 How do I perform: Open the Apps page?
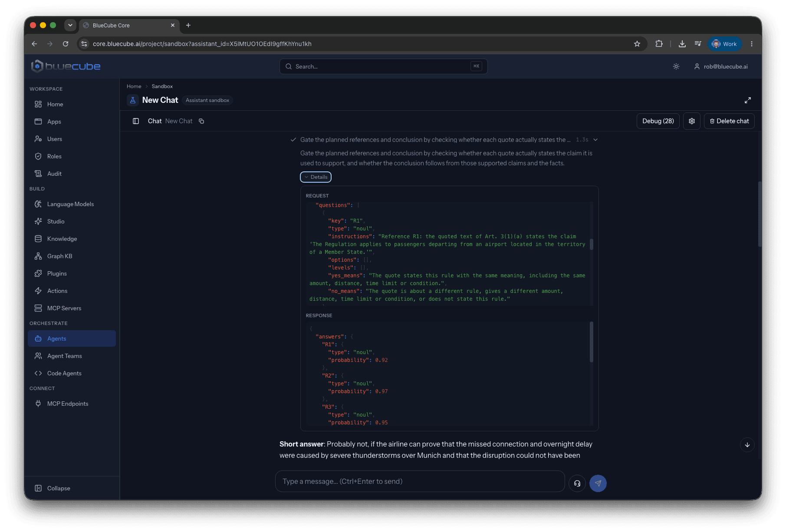click(x=72, y=122)
